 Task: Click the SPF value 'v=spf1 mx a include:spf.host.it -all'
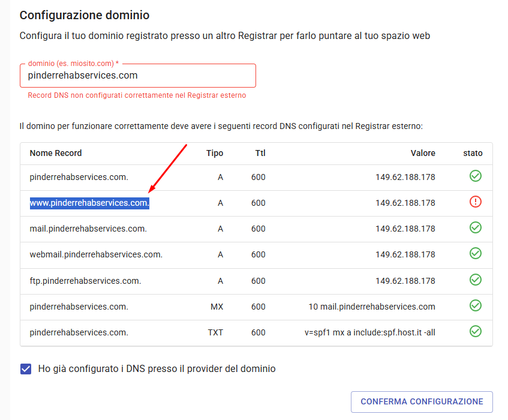pyautogui.click(x=370, y=332)
